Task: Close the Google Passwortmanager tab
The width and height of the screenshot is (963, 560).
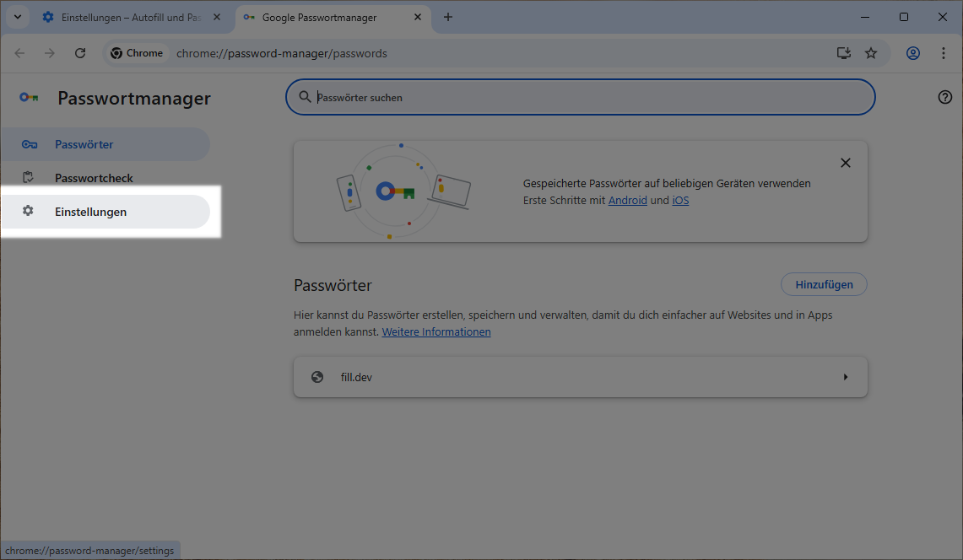Action: coord(418,17)
